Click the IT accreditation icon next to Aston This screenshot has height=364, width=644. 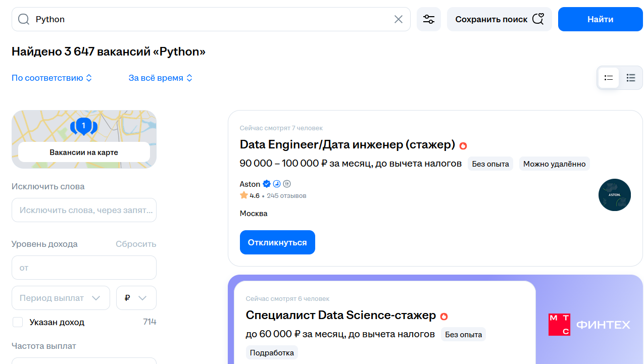point(287,184)
